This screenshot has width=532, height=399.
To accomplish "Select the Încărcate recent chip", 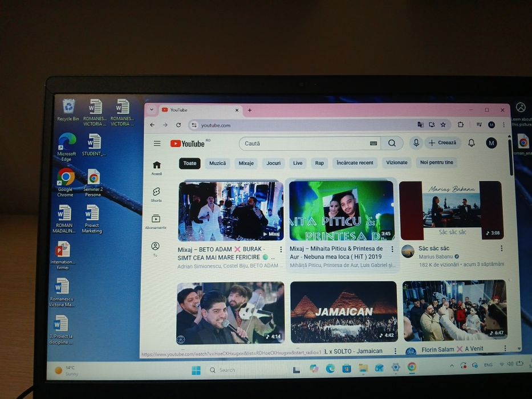I will 355,163.
